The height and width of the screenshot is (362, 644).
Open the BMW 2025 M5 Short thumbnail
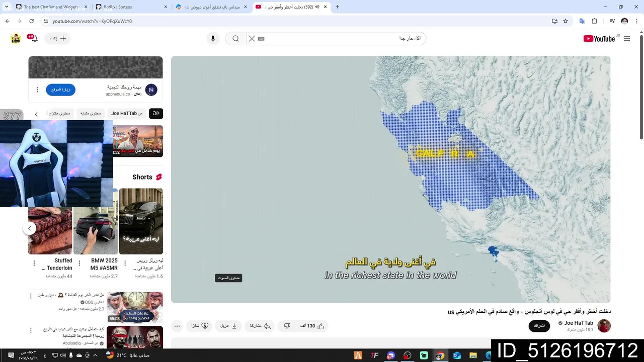pos(96,221)
